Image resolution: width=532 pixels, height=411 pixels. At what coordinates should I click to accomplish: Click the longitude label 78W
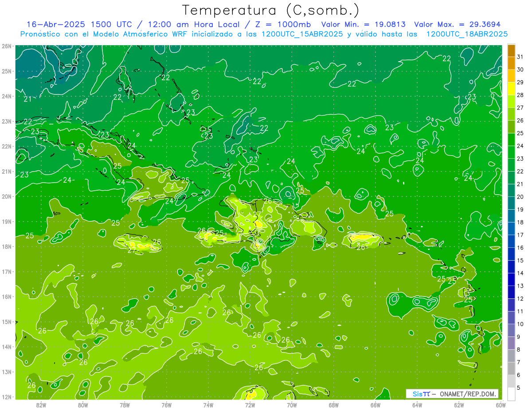pos(125,405)
